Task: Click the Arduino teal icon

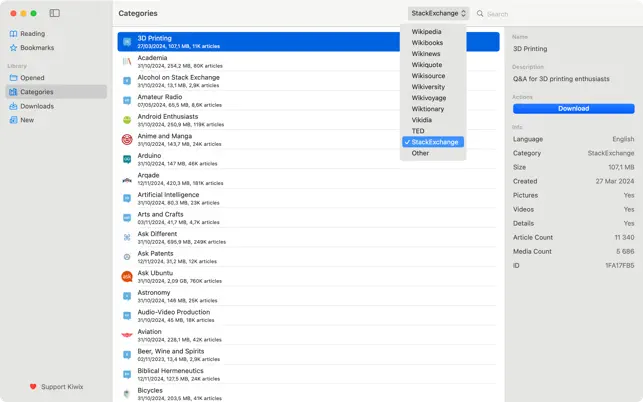Action: 127,159
